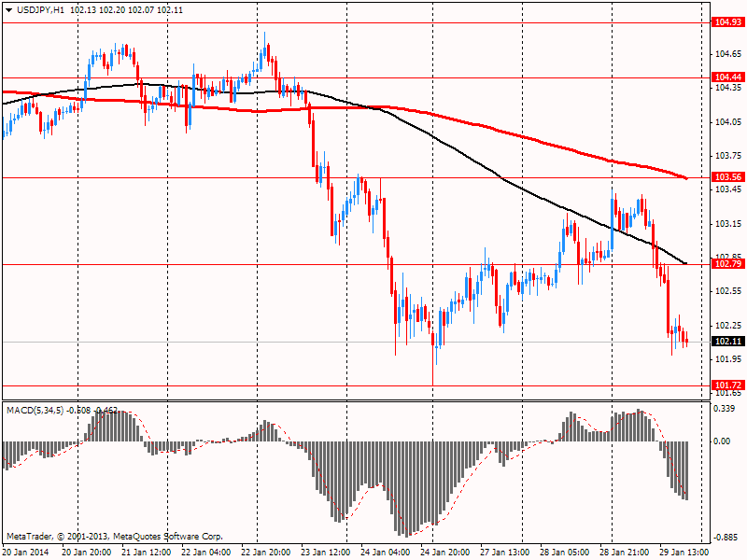
Task: Select the OHLC values 102.13 102.20 102.07 102.11
Action: coord(127,10)
